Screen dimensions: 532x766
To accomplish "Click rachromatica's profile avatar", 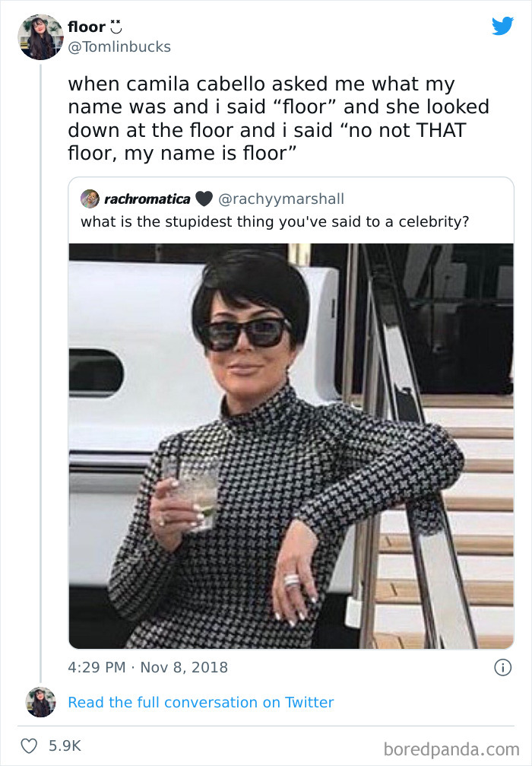I will [89, 199].
